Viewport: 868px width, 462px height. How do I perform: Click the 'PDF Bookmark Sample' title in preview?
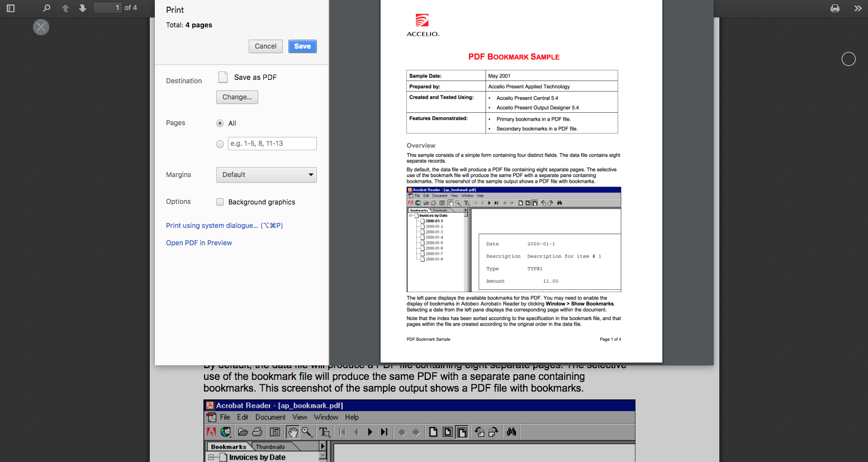coord(514,57)
